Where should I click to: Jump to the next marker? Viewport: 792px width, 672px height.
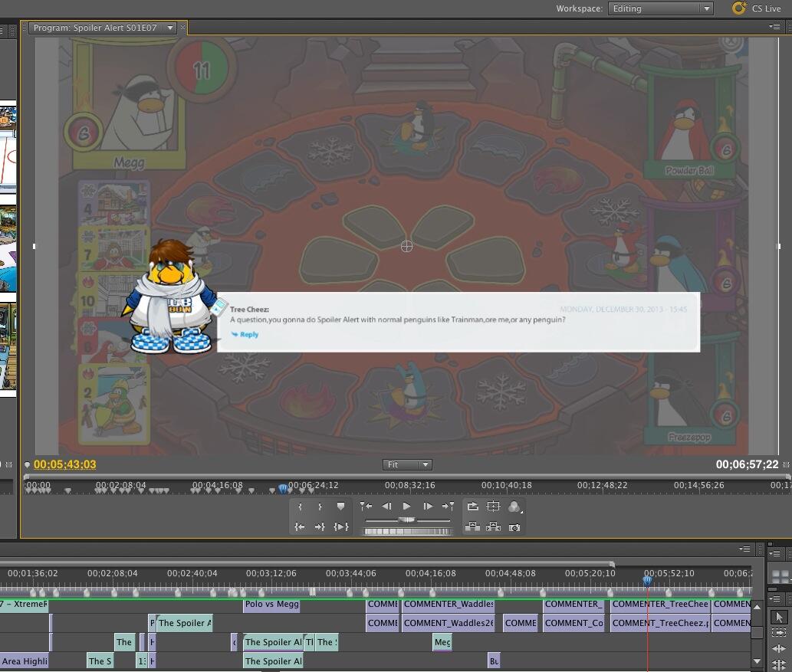coord(448,506)
